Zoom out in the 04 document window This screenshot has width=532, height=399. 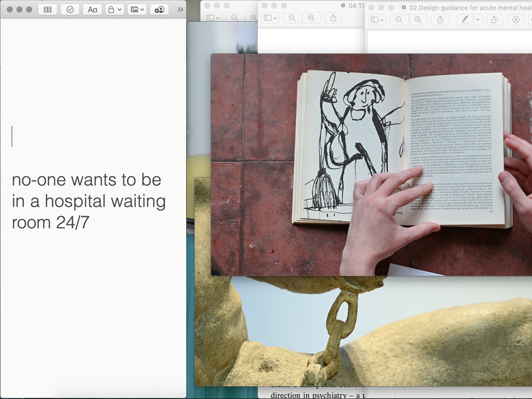[x=293, y=18]
